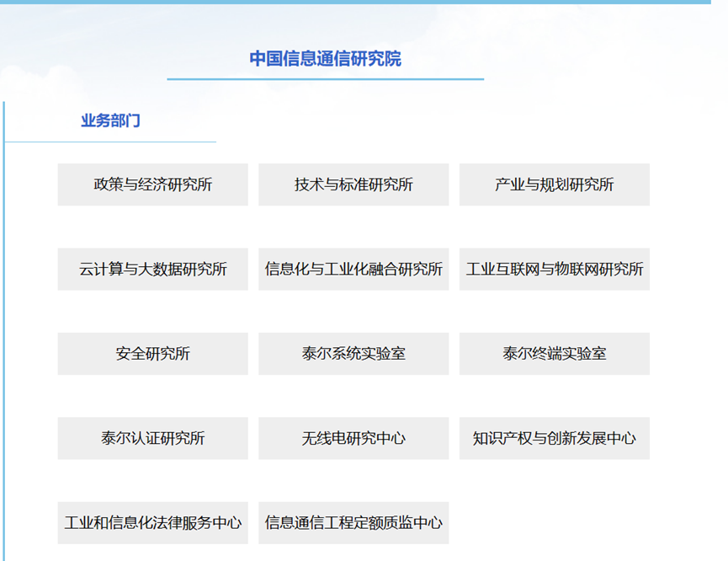This screenshot has width=728, height=561.
Task: Select 技术与标准研究所 button
Action: click(353, 184)
